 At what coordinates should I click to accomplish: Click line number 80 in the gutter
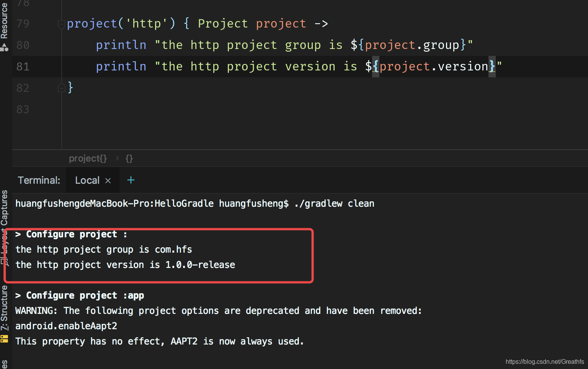(x=23, y=45)
